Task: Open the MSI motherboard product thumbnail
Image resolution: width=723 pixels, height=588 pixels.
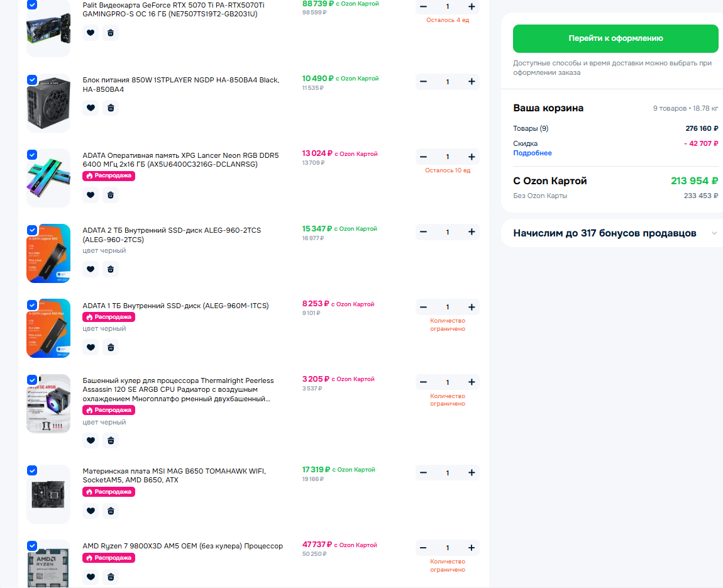Action: pos(48,494)
